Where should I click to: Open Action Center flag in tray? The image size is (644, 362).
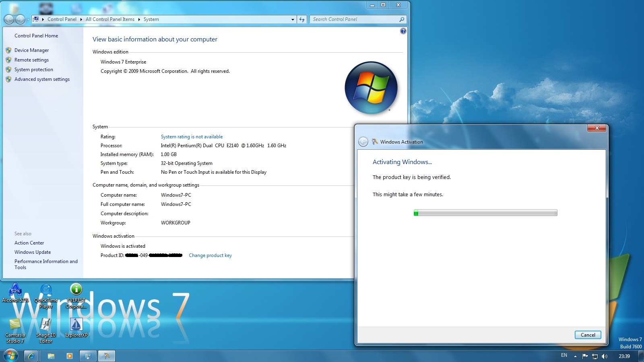(585, 356)
